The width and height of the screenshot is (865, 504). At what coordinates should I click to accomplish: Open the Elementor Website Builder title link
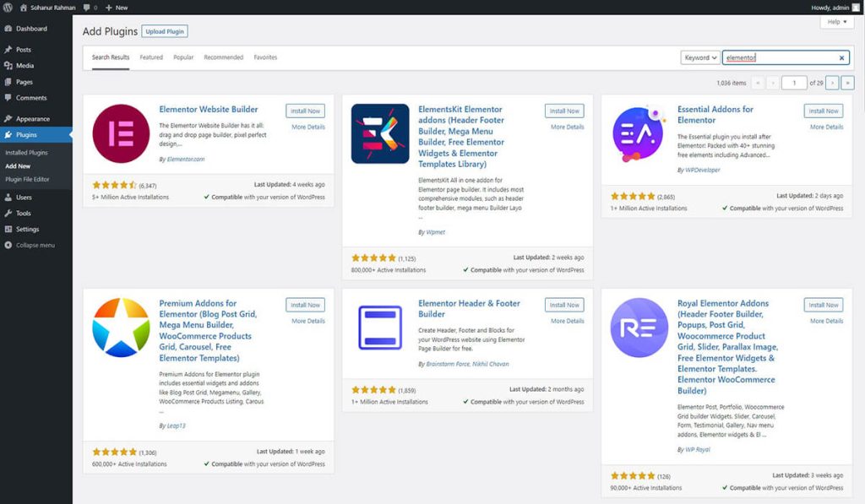(209, 109)
